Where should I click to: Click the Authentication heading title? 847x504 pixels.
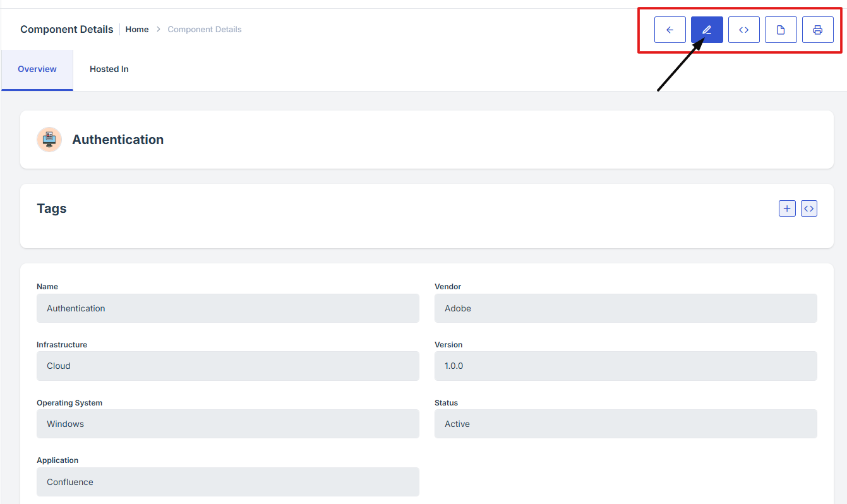click(x=118, y=140)
